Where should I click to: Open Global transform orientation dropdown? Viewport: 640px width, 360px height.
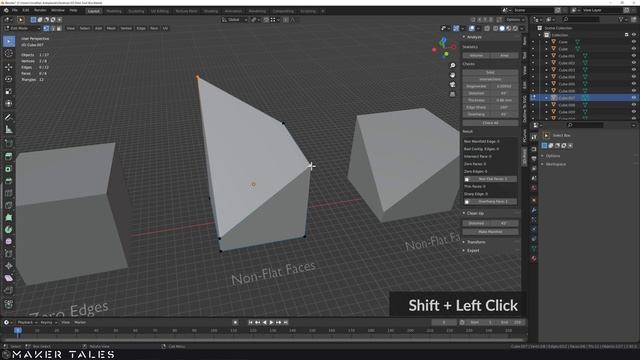[x=234, y=20]
